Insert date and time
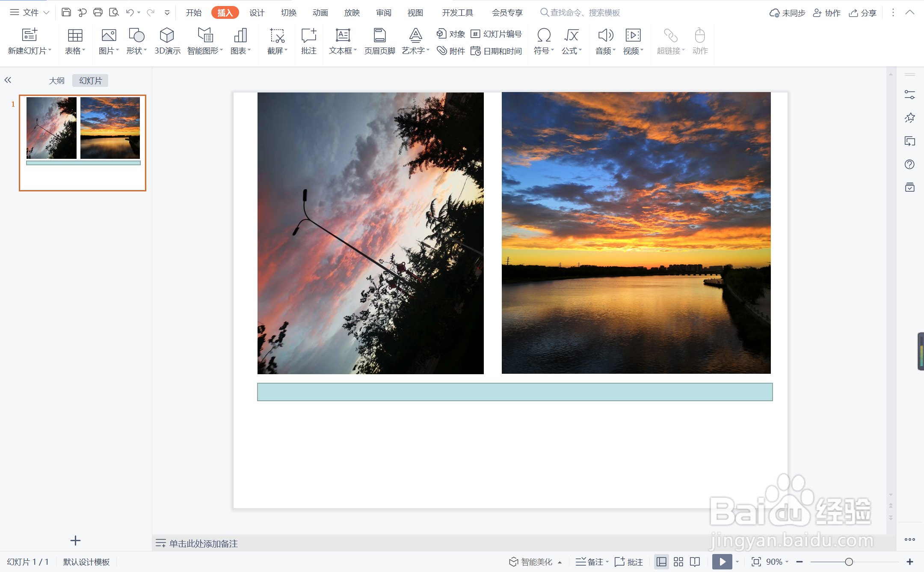The height and width of the screenshot is (572, 924). (x=496, y=51)
